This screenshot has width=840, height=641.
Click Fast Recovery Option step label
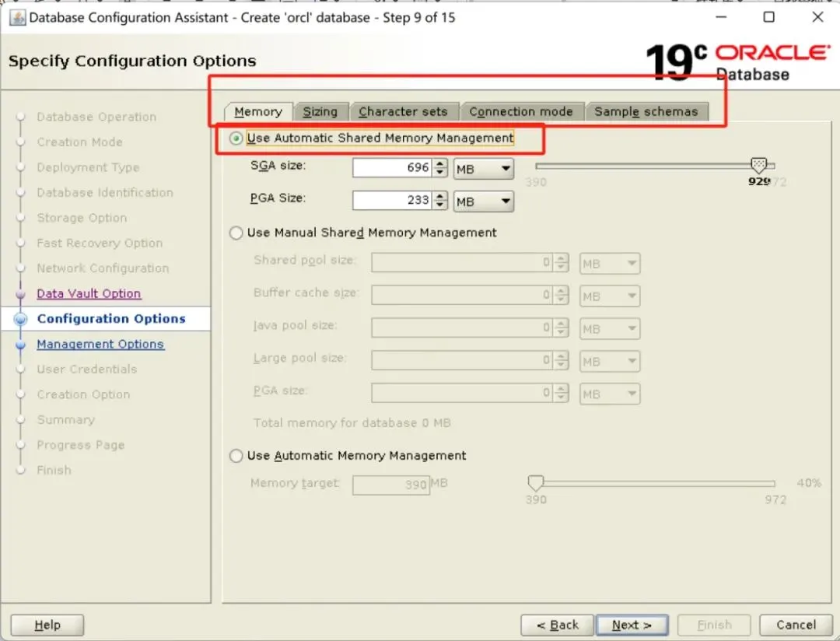click(100, 243)
